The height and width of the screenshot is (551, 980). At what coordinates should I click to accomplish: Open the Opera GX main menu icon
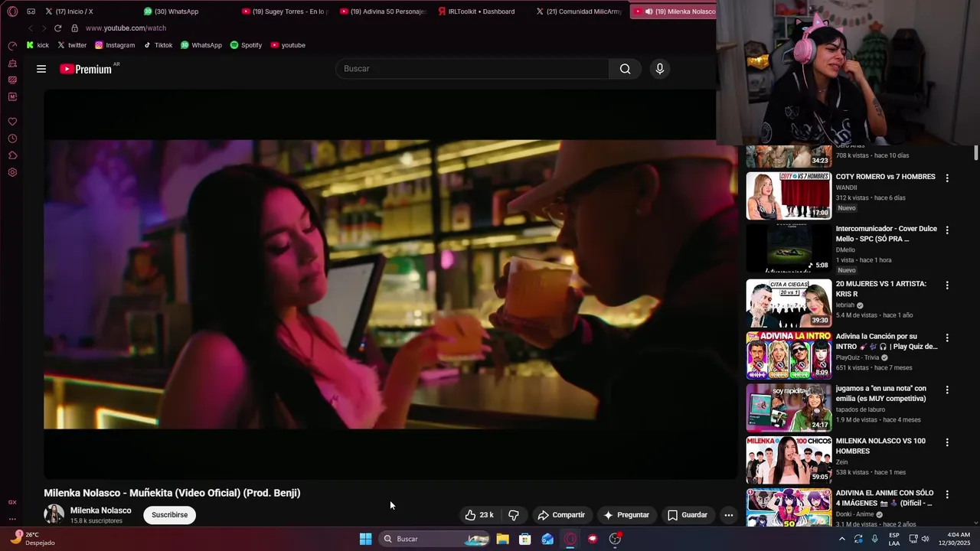[12, 11]
